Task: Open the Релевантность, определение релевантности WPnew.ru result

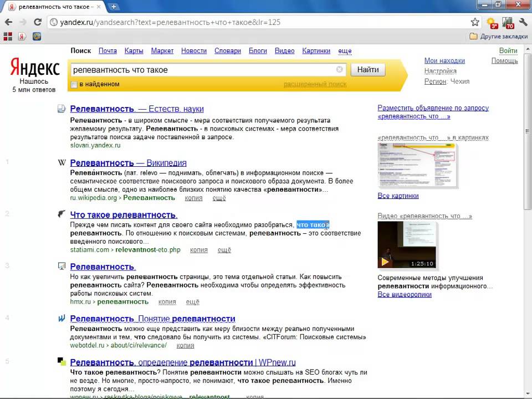Action: coord(183,362)
